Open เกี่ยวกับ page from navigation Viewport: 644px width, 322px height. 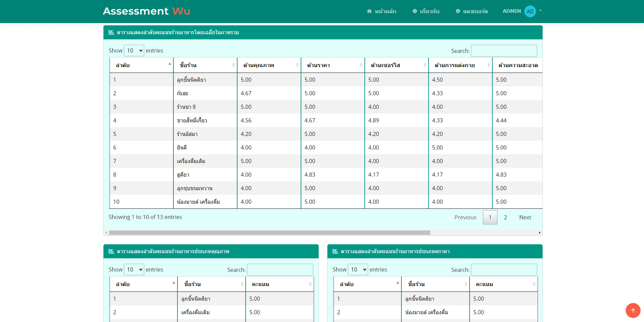coord(426,11)
